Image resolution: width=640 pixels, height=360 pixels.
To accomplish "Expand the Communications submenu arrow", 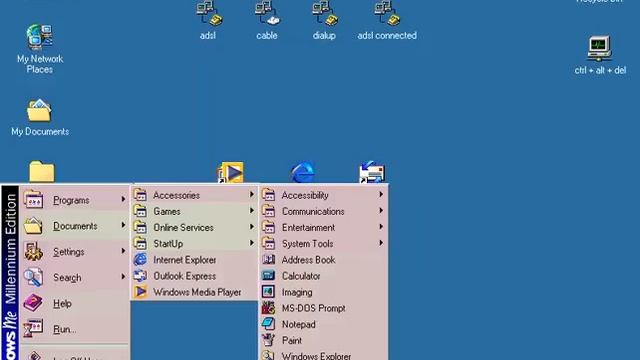I will click(x=381, y=211).
